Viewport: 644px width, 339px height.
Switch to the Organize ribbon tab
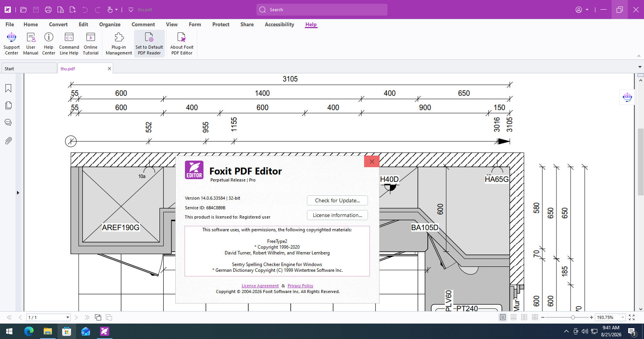click(x=110, y=24)
